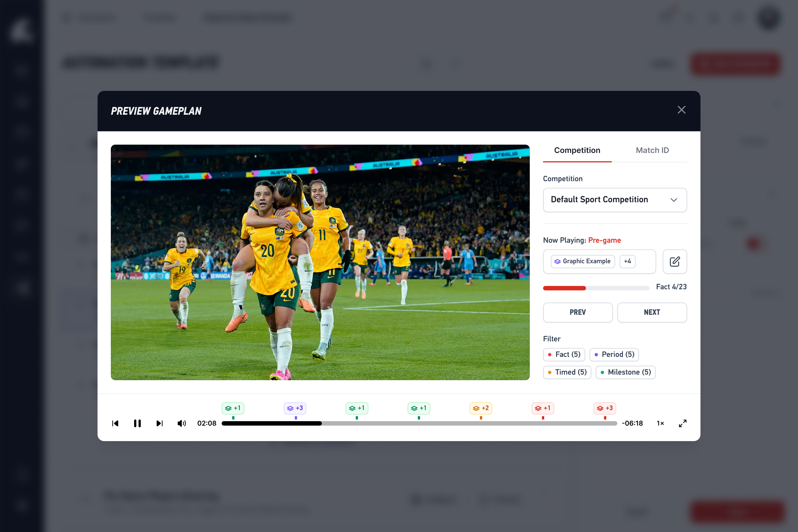Advance to the next fact with NEXT
Image resolution: width=798 pixels, height=532 pixels.
click(652, 312)
